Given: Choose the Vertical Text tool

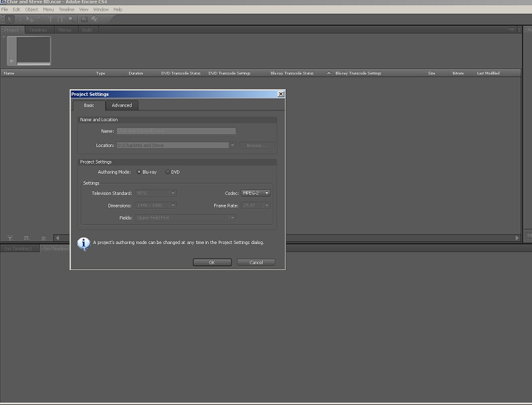Looking at the screenshot, I should (x=61, y=19).
